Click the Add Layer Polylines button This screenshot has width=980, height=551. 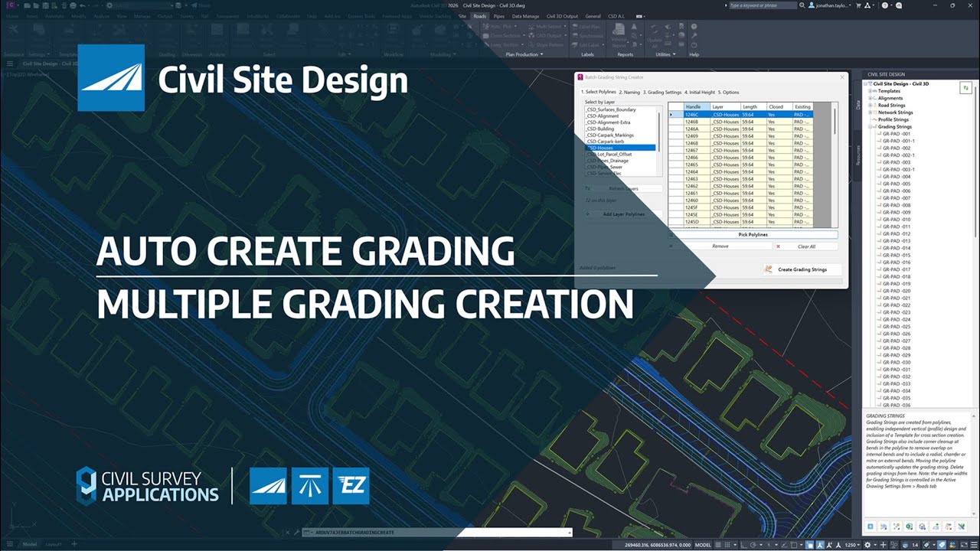(623, 214)
